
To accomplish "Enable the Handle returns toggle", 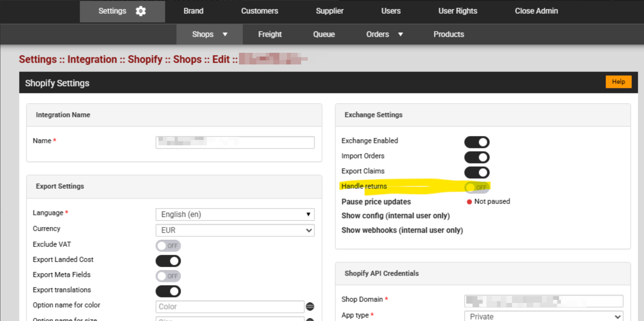I will click(x=477, y=187).
